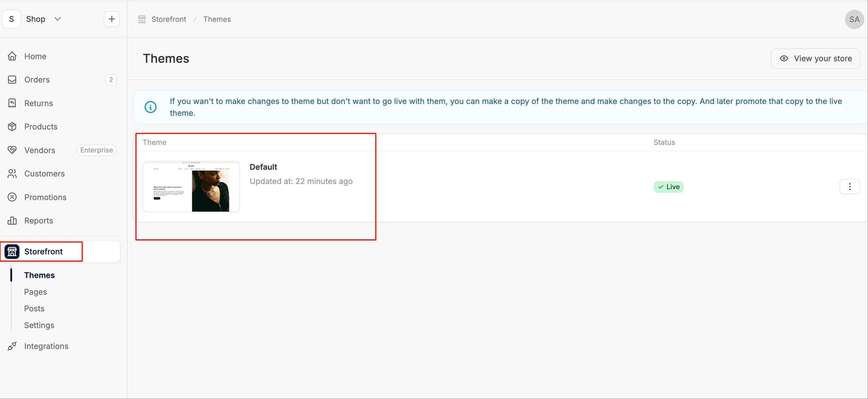Screen dimensions: 868x399
Task: Expand the Shop store switcher chevron
Action: click(x=58, y=19)
